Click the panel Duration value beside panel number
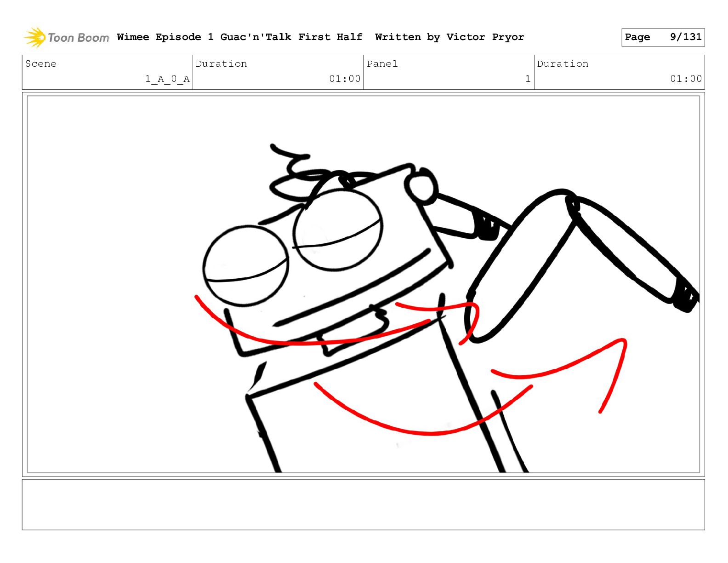This screenshot has height=563, width=728. pyautogui.click(x=686, y=79)
